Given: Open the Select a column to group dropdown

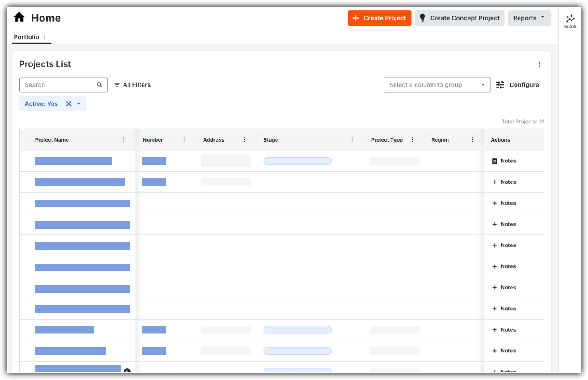Looking at the screenshot, I should [x=437, y=85].
